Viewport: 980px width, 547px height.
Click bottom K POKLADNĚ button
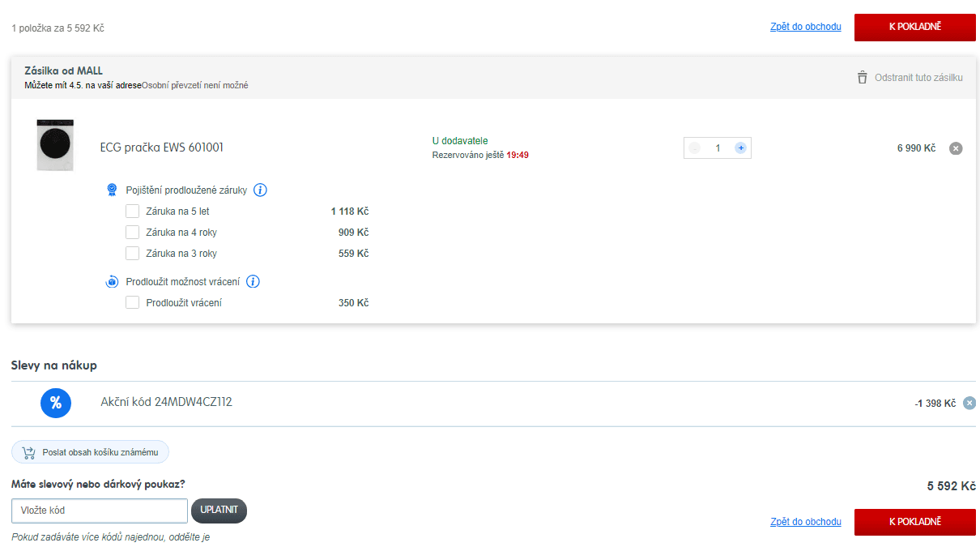pyautogui.click(x=915, y=522)
